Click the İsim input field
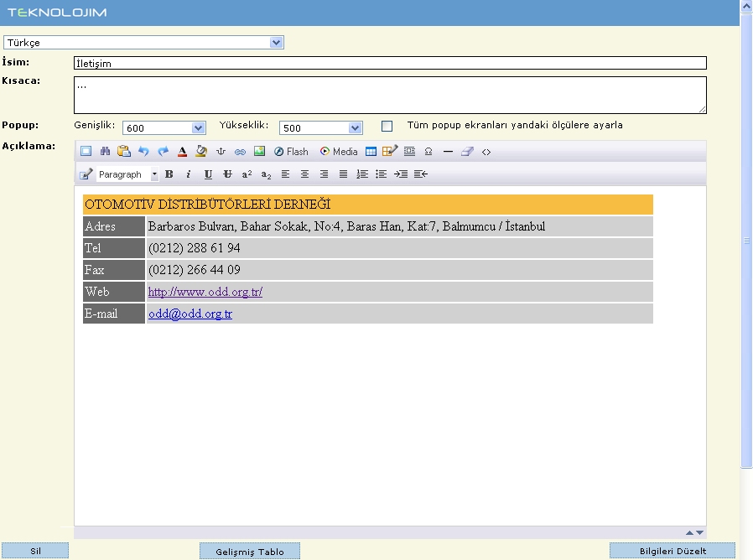 (x=390, y=63)
